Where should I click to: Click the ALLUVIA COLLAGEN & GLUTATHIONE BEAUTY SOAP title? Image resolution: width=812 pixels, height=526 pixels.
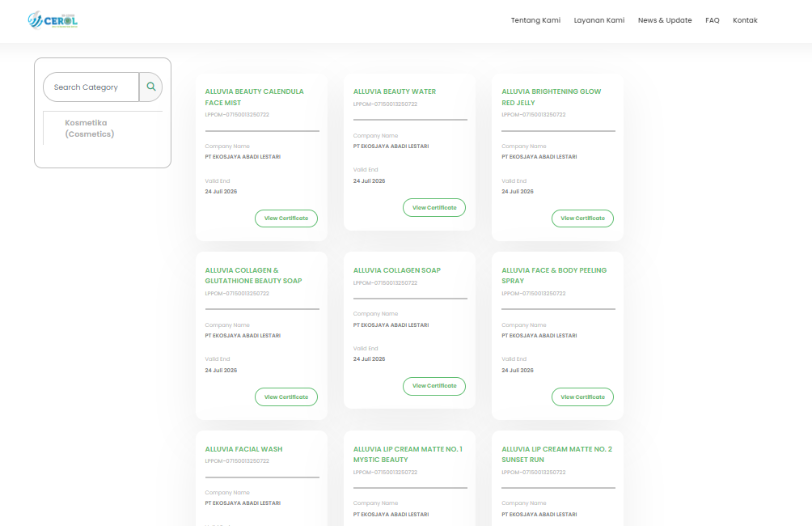(x=253, y=275)
